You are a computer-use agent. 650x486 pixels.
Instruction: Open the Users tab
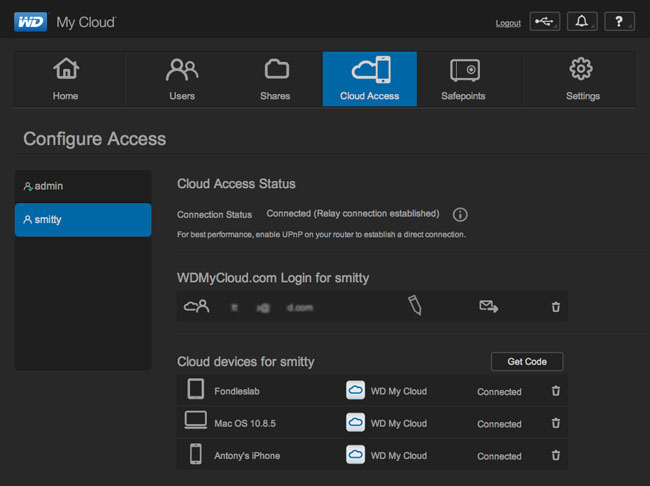pyautogui.click(x=182, y=79)
